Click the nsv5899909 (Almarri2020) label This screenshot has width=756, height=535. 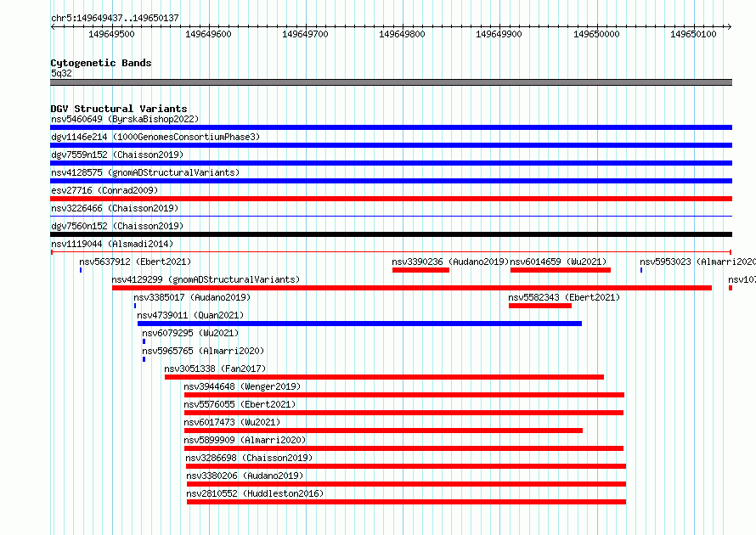click(245, 440)
